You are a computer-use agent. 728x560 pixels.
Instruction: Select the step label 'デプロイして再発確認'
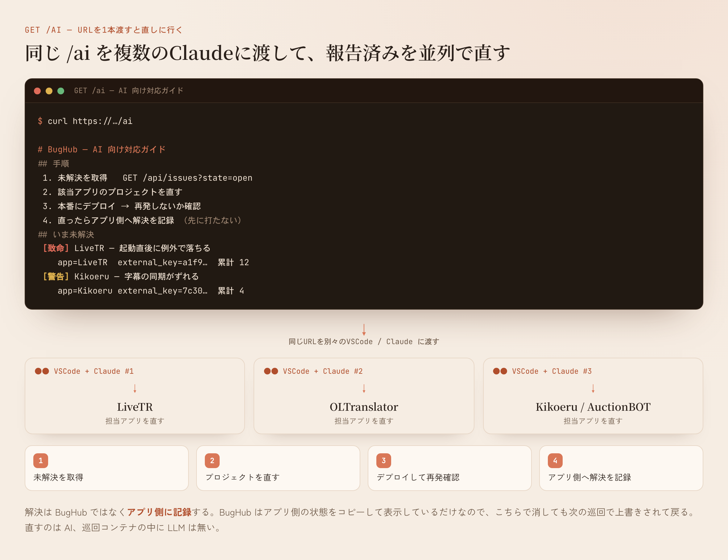pyautogui.click(x=418, y=477)
